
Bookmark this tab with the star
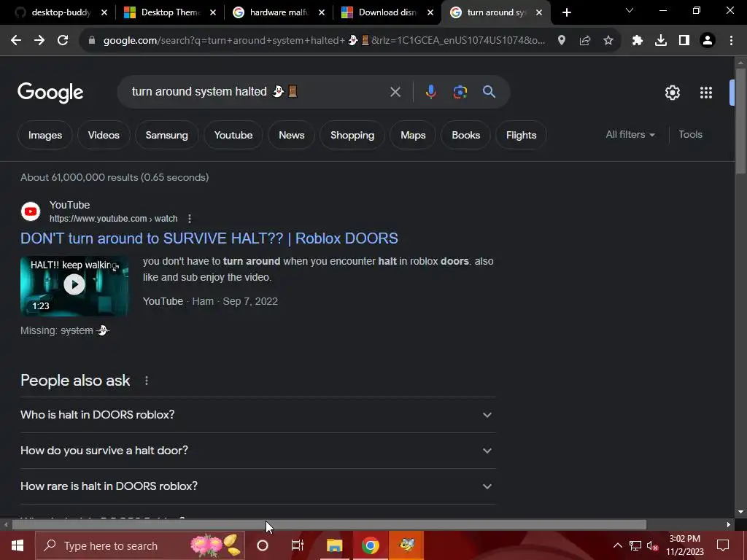coord(608,41)
